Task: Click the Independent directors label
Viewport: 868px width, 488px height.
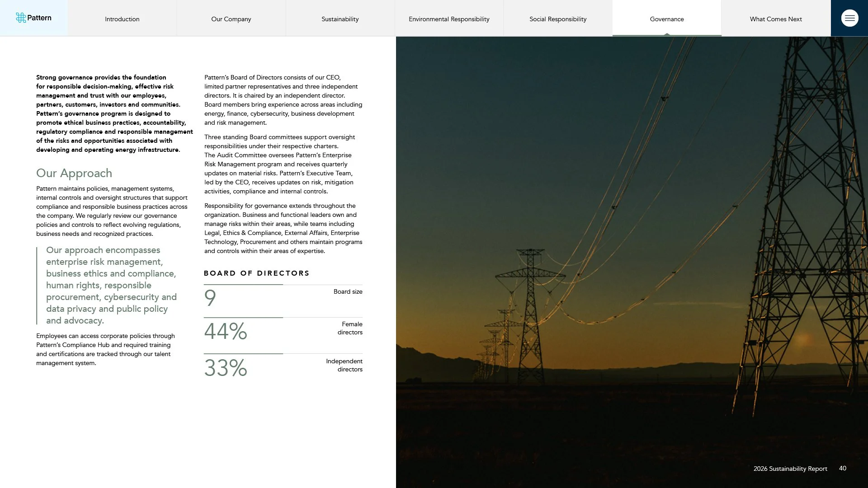Action: coord(344,366)
